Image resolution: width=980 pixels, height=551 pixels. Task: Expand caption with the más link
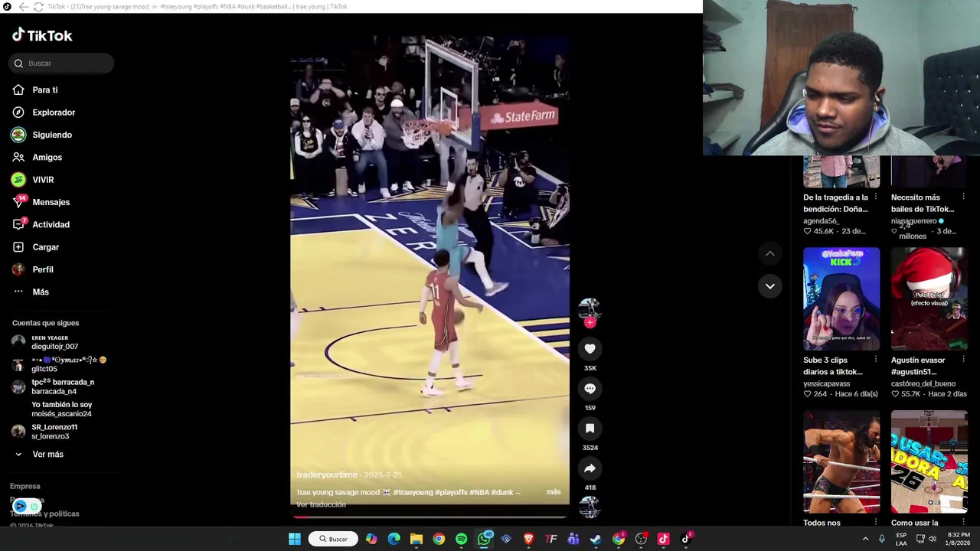tap(554, 492)
